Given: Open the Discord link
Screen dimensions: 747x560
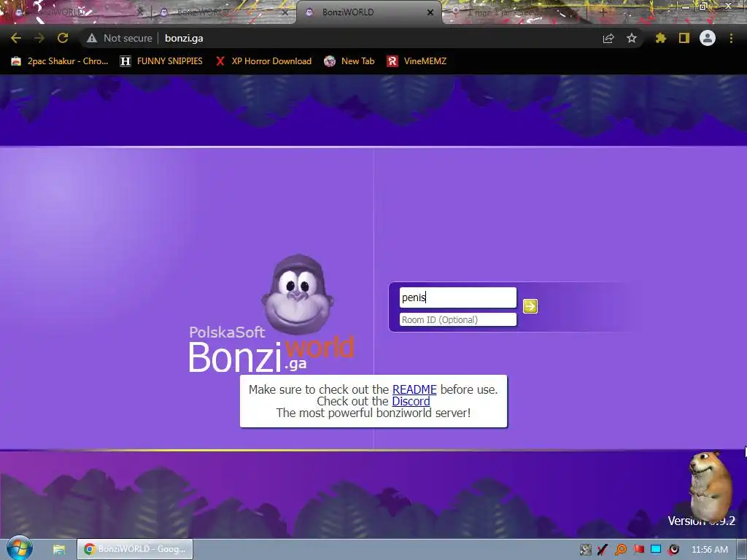Looking at the screenshot, I should pyautogui.click(x=411, y=402).
